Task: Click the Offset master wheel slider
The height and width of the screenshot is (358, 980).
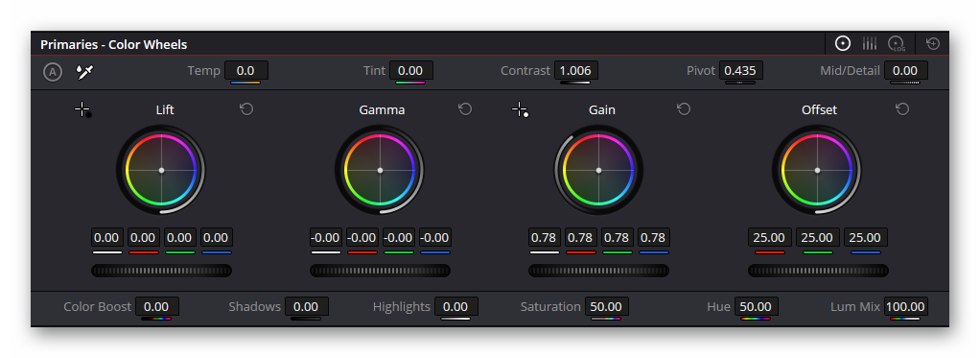Action: [818, 271]
